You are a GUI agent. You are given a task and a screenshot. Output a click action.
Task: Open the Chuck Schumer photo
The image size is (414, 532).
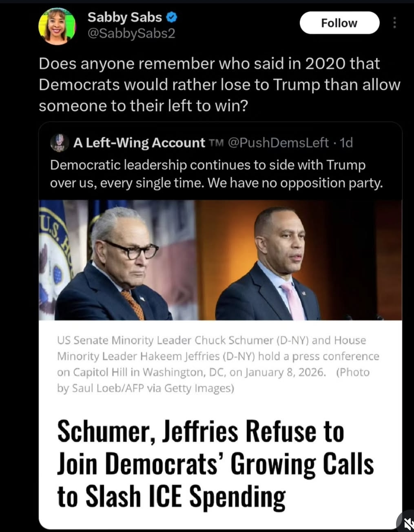click(x=118, y=260)
